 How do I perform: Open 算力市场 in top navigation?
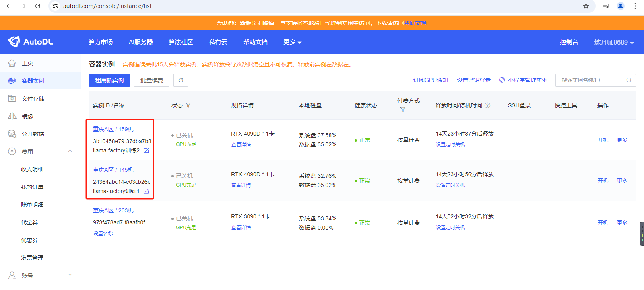click(101, 42)
